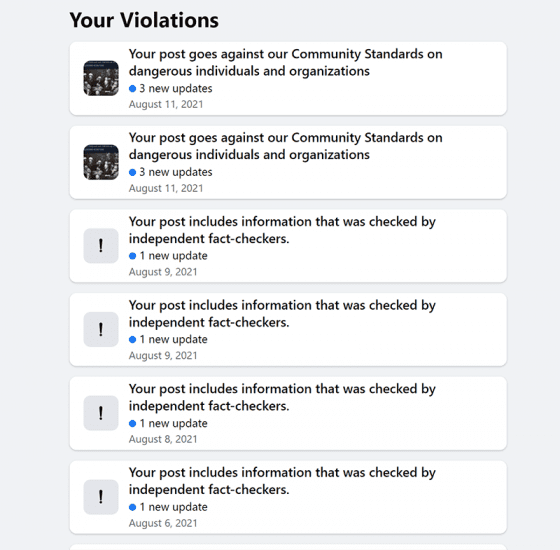Screen dimensions: 560x550
Task: Select exclamation icon of the upper August 9 violation
Action: point(101,246)
